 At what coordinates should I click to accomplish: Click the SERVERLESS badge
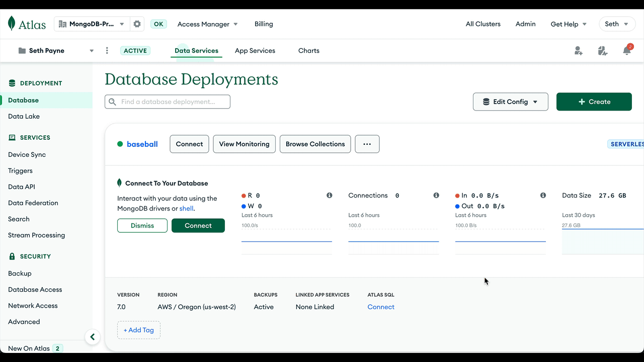click(x=625, y=144)
